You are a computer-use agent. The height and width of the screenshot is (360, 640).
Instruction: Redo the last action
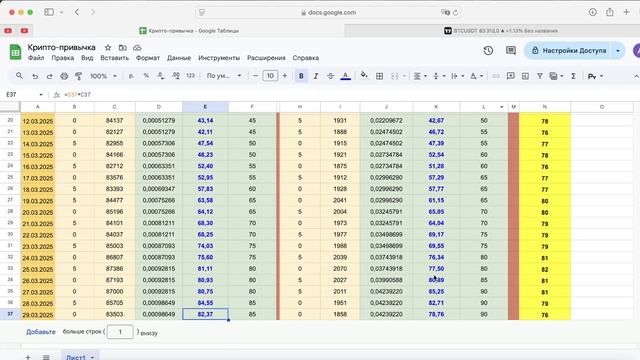click(49, 76)
